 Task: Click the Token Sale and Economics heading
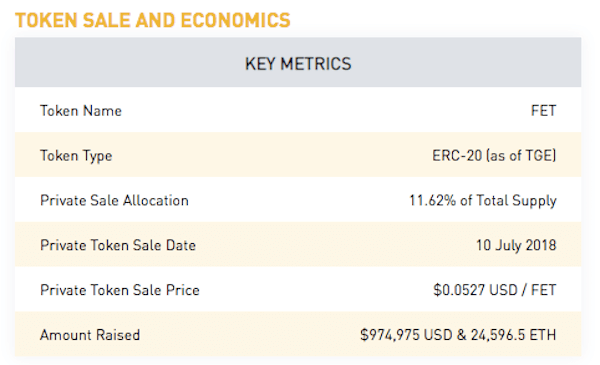(x=153, y=20)
